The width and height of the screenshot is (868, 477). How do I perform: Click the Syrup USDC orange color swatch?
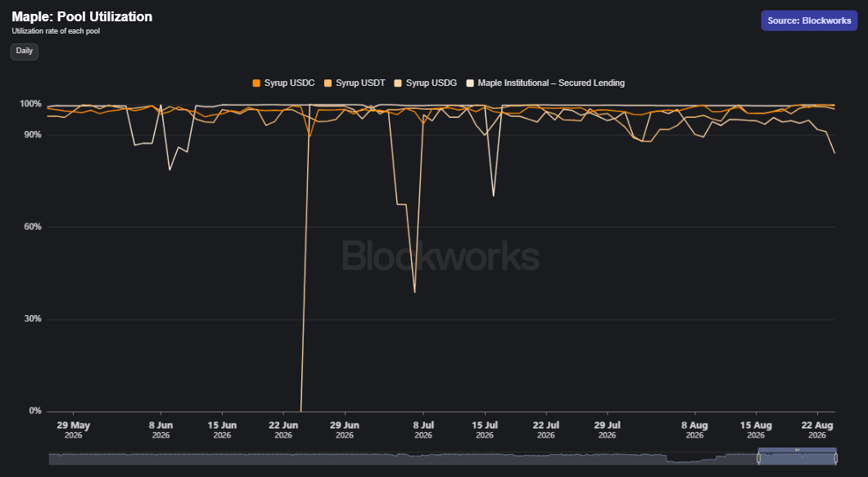256,83
